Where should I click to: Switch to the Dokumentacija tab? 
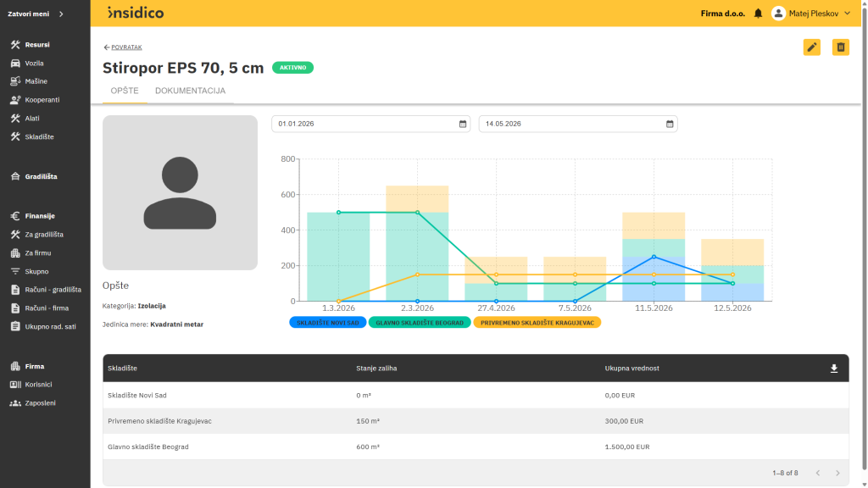click(190, 91)
